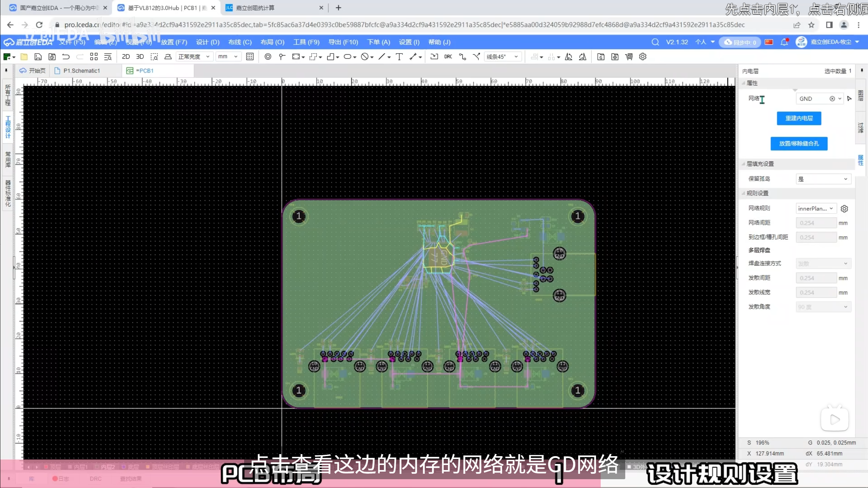
Task: Click the DRC check toolbar icon
Action: coord(448,57)
